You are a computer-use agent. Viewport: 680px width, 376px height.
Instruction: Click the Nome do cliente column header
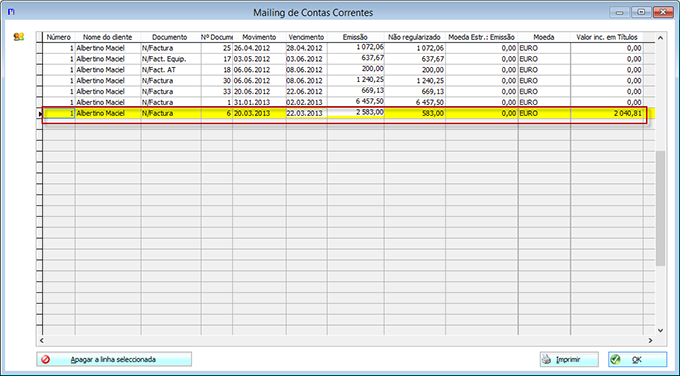108,37
